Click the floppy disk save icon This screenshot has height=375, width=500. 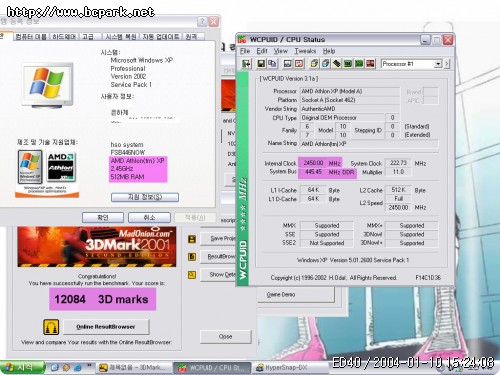[262, 63]
